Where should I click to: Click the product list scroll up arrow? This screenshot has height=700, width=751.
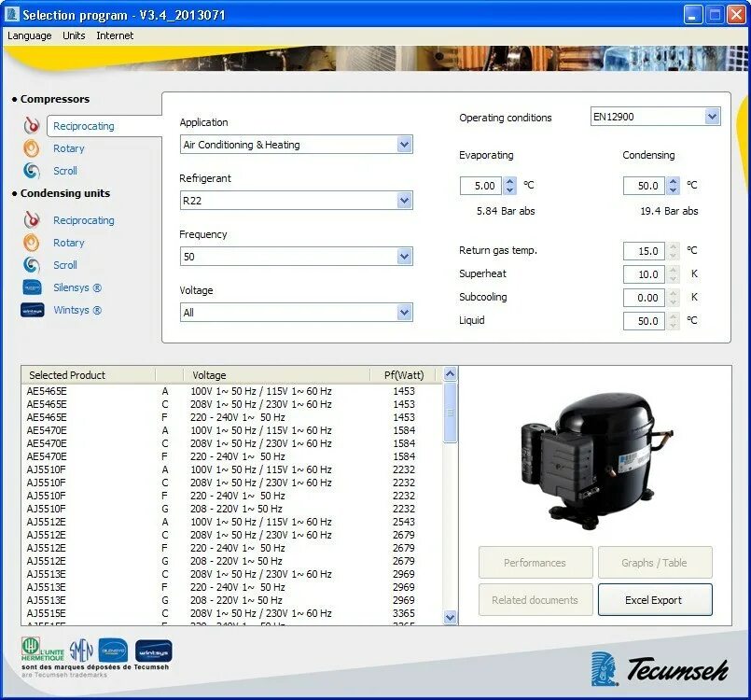coord(451,373)
